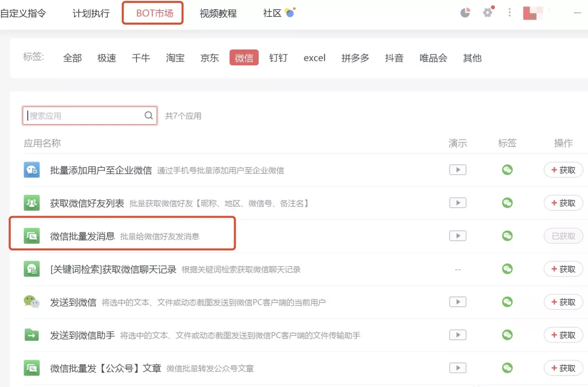The width and height of the screenshot is (588, 387).
Task: Click the pie chart icon in header
Action: point(465,13)
